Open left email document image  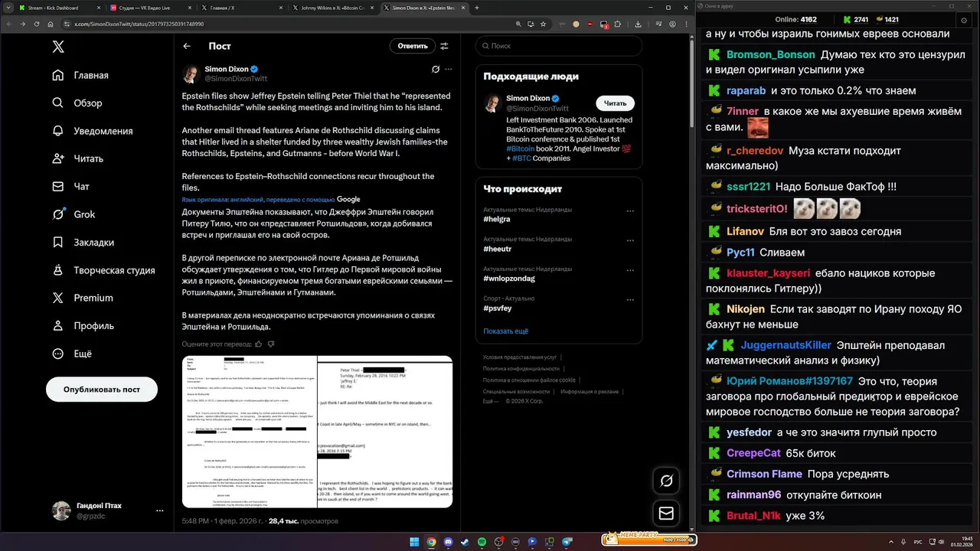coord(250,432)
